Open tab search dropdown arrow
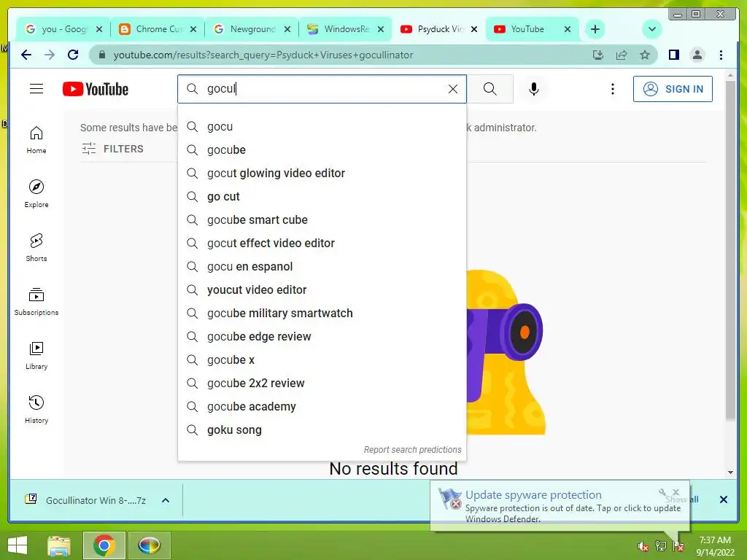The width and height of the screenshot is (747, 560). [x=651, y=29]
